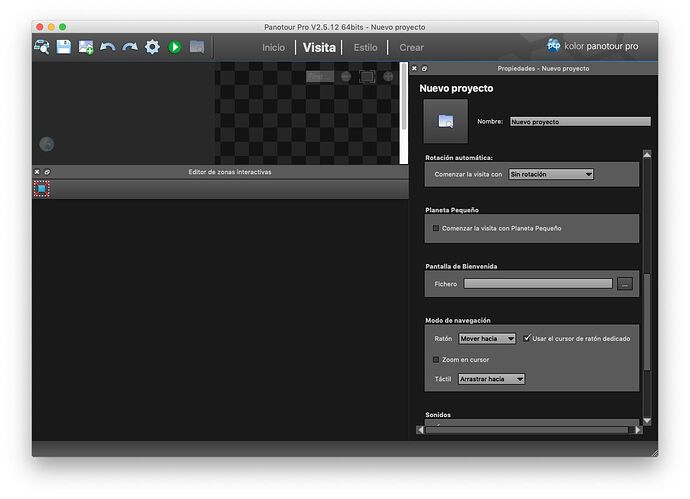Build the tour with the green play button
This screenshot has width=690, height=499.
175,47
